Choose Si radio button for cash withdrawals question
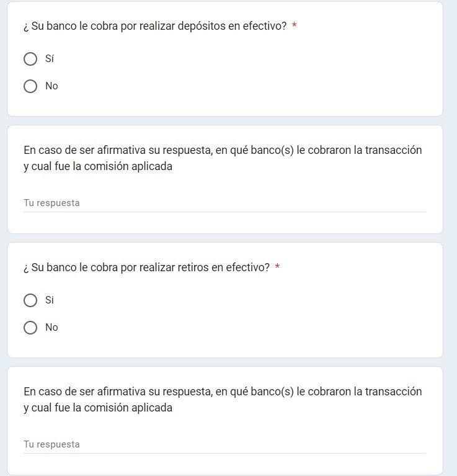Screen dimensions: 457x476 [30, 300]
